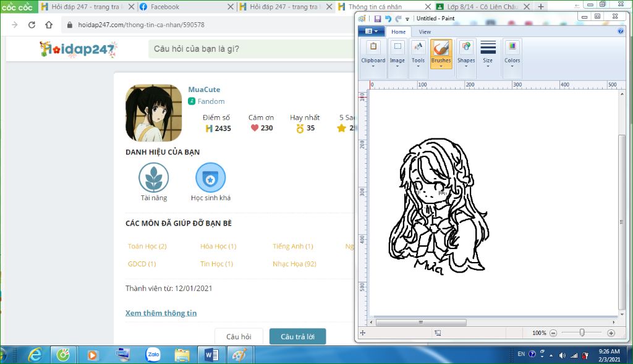This screenshot has height=364, width=633.
Task: Open the Paint file menu button
Action: pos(372,32)
